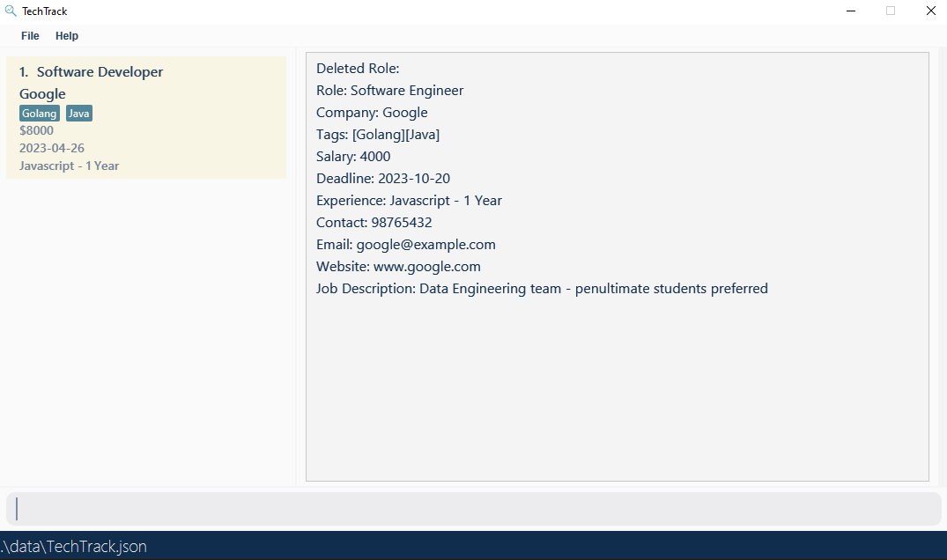Click the Google company name in the card
This screenshot has height=560, width=947.
coord(42,93)
